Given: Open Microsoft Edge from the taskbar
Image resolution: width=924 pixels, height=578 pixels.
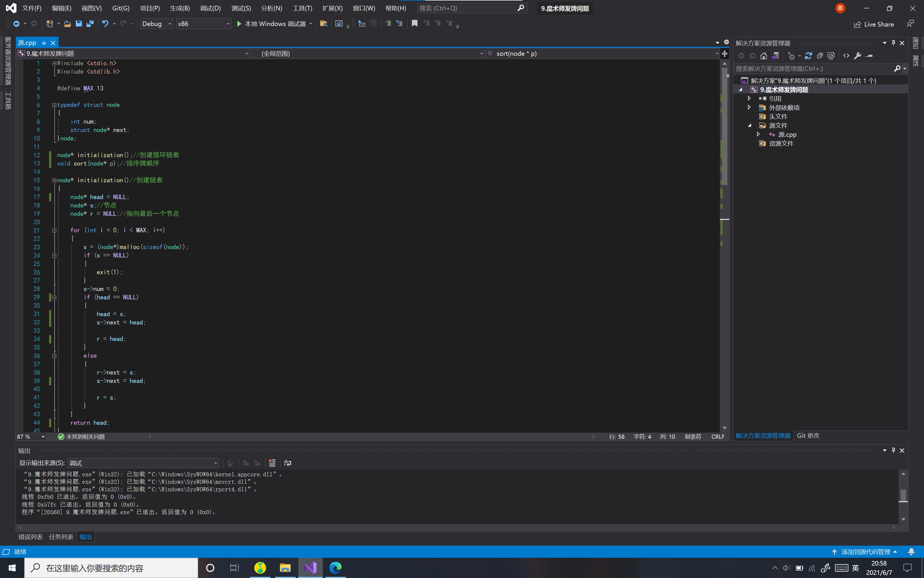Looking at the screenshot, I should [336, 568].
